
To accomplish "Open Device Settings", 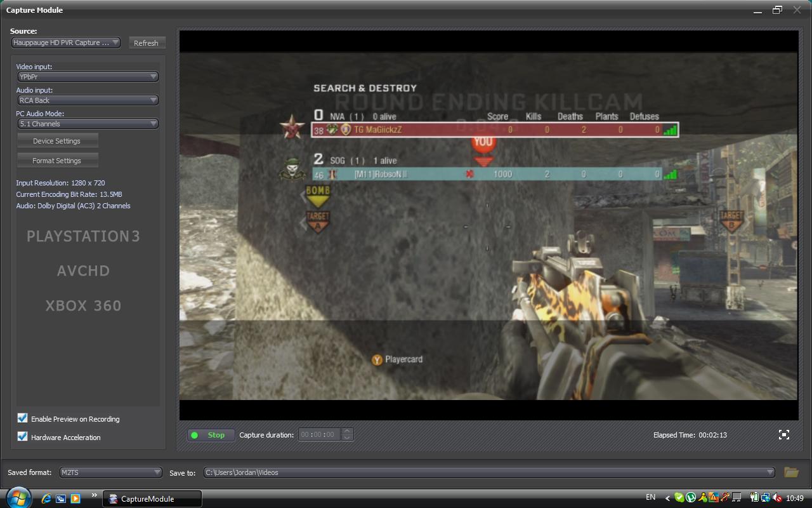I will [57, 141].
